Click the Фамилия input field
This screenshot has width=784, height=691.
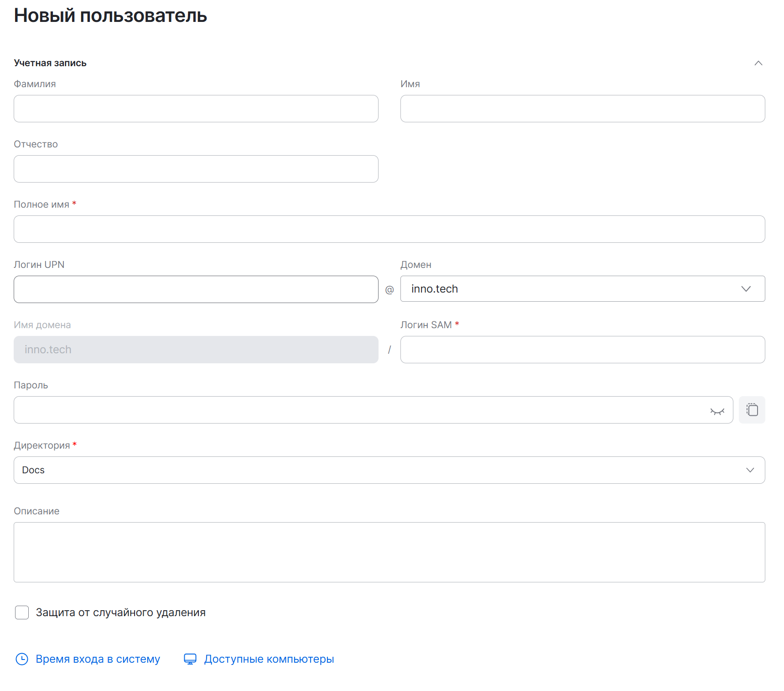pyautogui.click(x=196, y=109)
